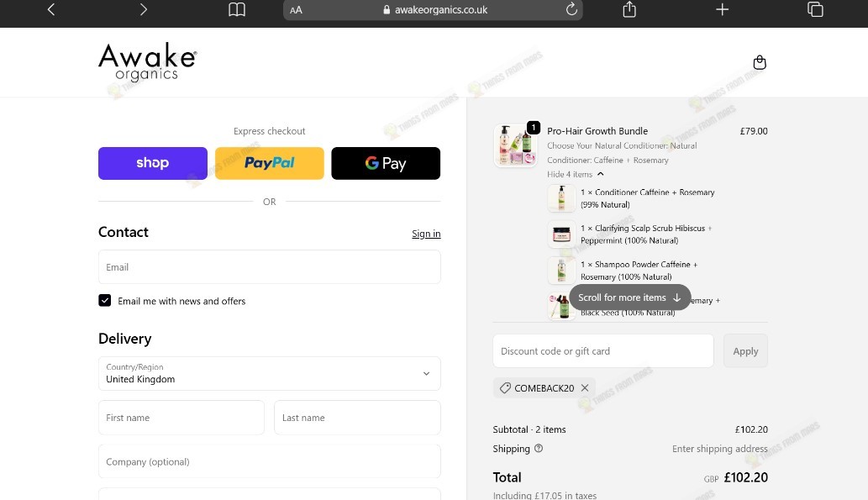Open the Shipping help question icon
The height and width of the screenshot is (500, 868).
(539, 449)
